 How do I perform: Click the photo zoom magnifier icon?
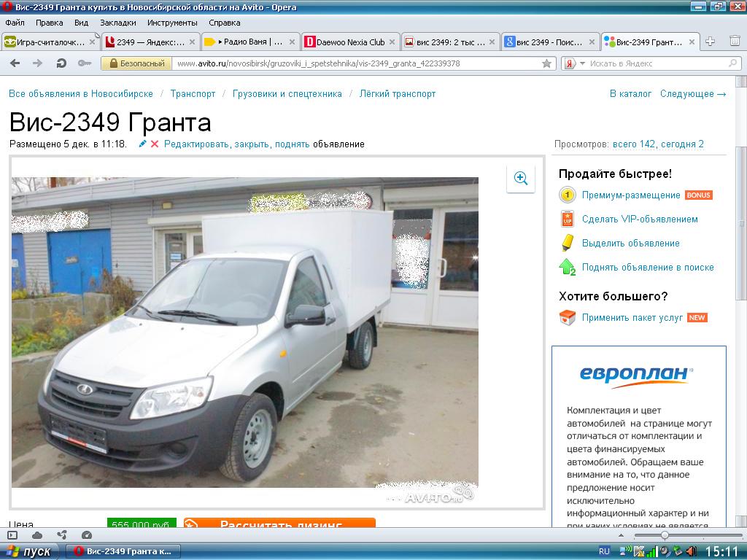coord(521,179)
